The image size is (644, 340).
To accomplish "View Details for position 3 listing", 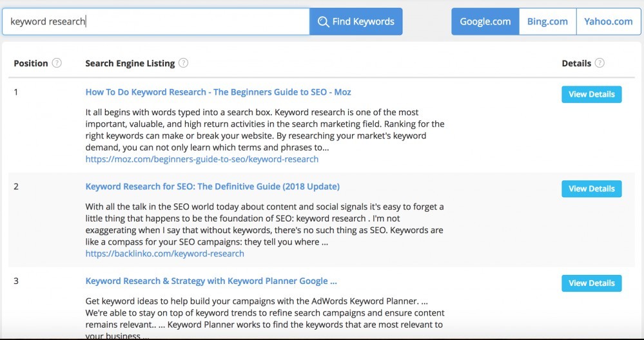I will pyautogui.click(x=591, y=283).
